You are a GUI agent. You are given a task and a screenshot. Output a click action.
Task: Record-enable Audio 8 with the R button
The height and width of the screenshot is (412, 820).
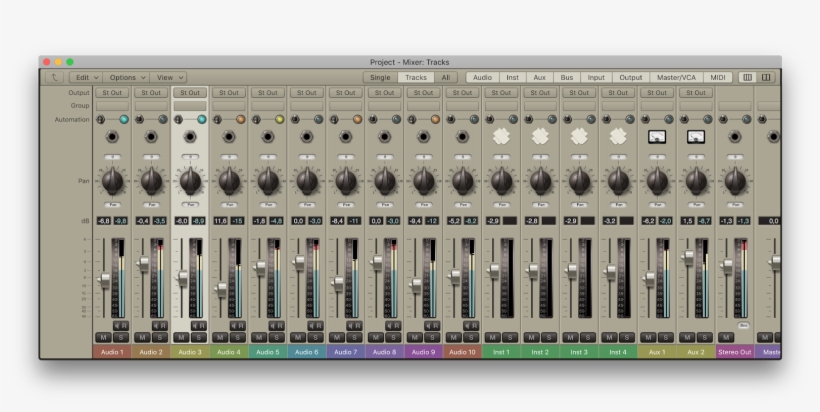(397, 326)
